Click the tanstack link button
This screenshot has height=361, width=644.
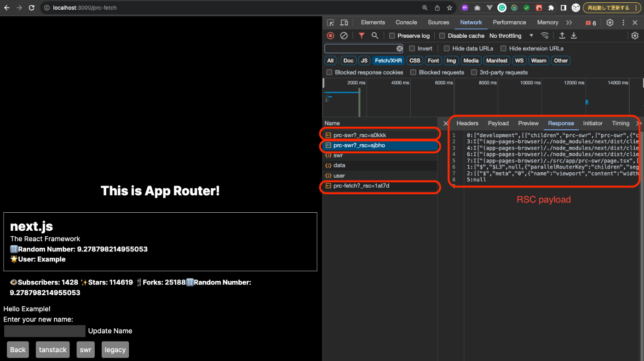click(x=52, y=350)
